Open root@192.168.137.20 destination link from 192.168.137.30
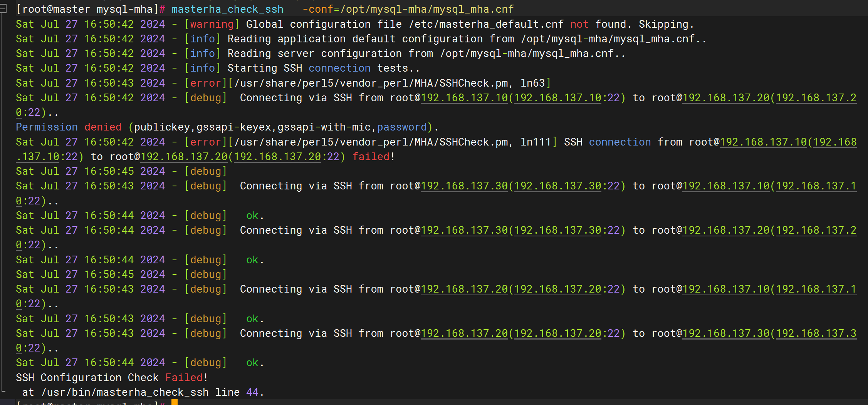This screenshot has width=868, height=405. click(x=726, y=230)
